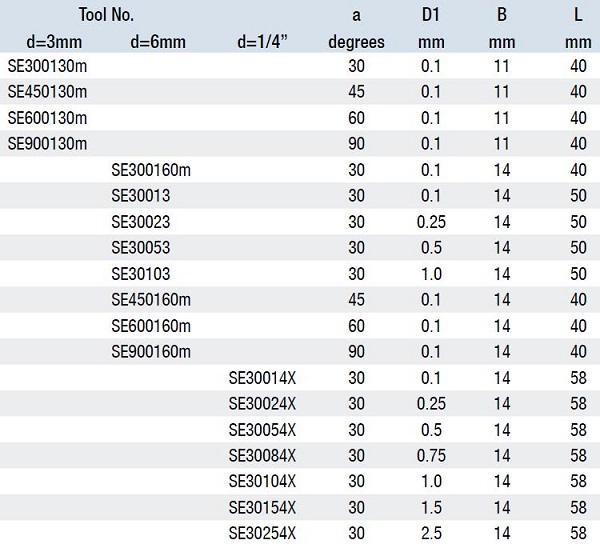The image size is (600, 544).
Task: Select the SE30013 tool entry
Action: coord(140,195)
